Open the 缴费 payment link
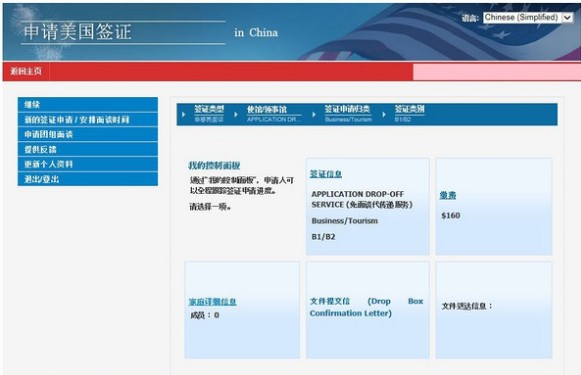 pos(448,195)
